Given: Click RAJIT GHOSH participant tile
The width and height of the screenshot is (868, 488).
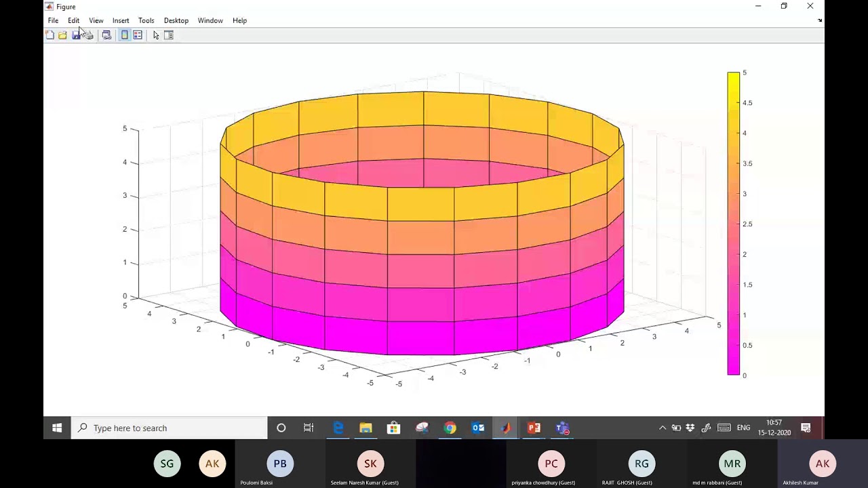Looking at the screenshot, I should (x=642, y=464).
